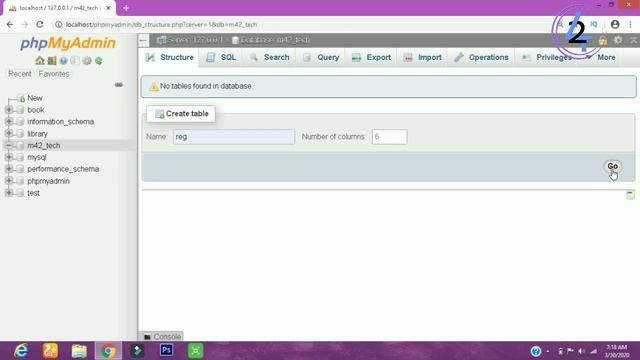Open the Export tab
This screenshot has height=360, width=640.
pos(371,58)
